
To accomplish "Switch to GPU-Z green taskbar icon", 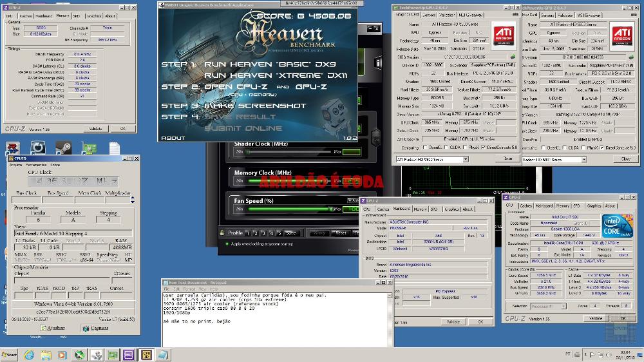I will click(113, 355).
